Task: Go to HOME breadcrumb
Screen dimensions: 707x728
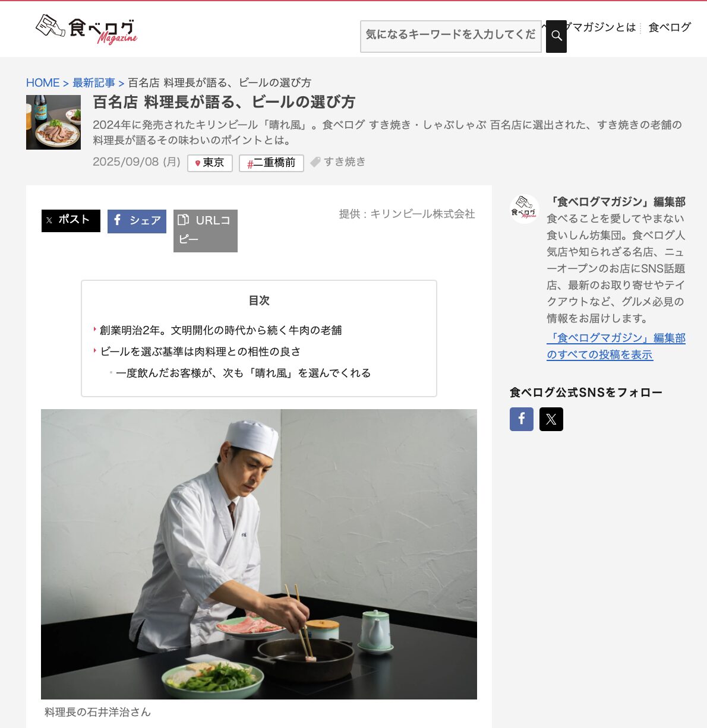Action: 43,83
